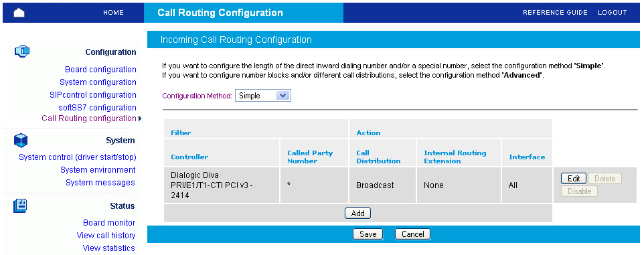Screen dimensions: 644x255
Task: Open Board configuration page
Action: point(100,70)
